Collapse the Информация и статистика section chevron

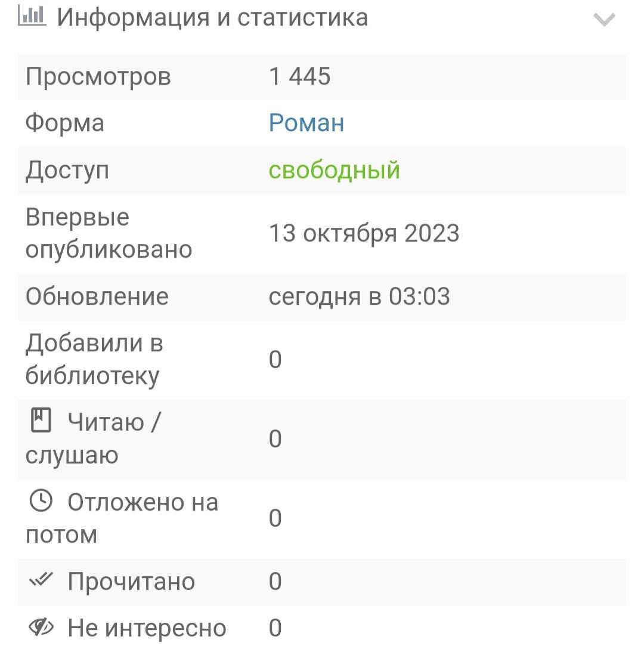(x=604, y=20)
